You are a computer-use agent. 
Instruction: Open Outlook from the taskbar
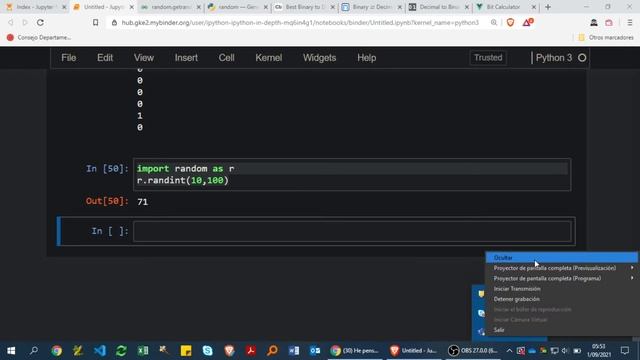pyautogui.click(x=315, y=351)
